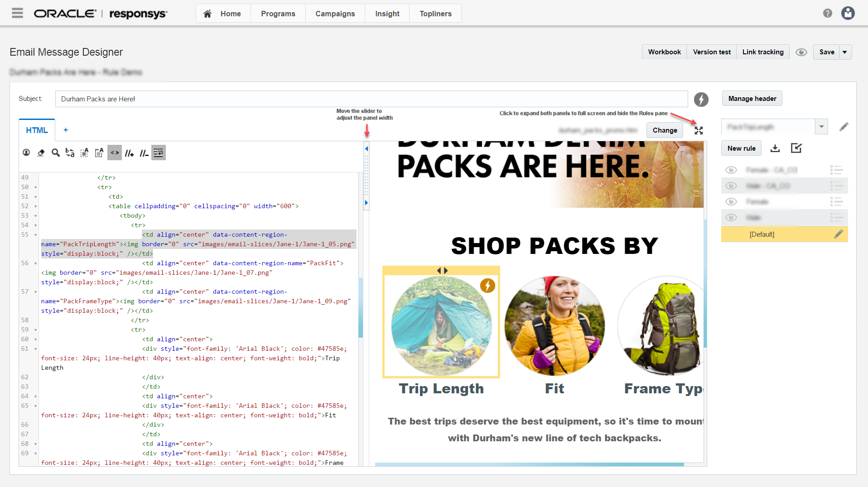
Task: Collapse the code fold at line 64
Action: 35,396
